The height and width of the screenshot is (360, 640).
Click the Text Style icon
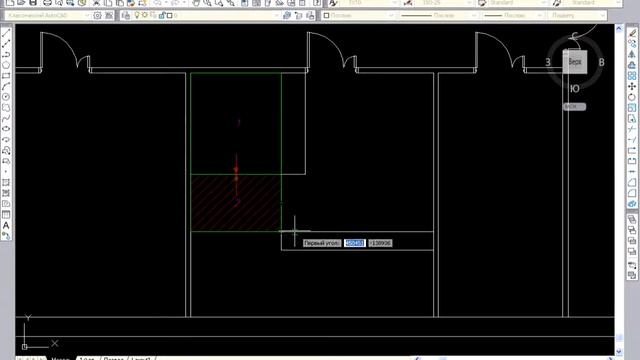(333, 3)
